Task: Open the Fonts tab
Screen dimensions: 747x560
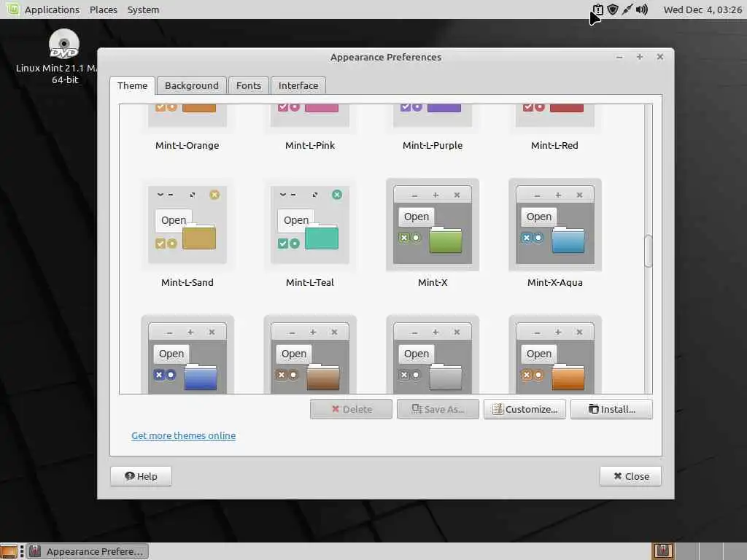Action: (x=249, y=86)
